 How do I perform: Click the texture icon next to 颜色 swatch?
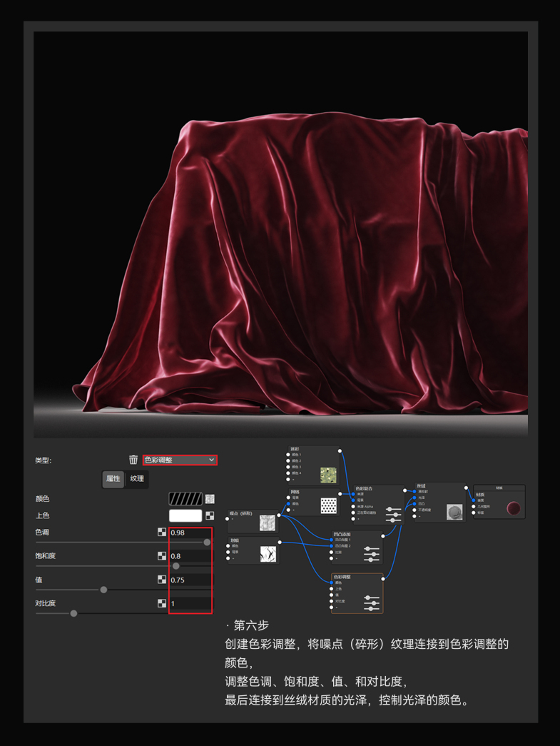click(x=210, y=499)
